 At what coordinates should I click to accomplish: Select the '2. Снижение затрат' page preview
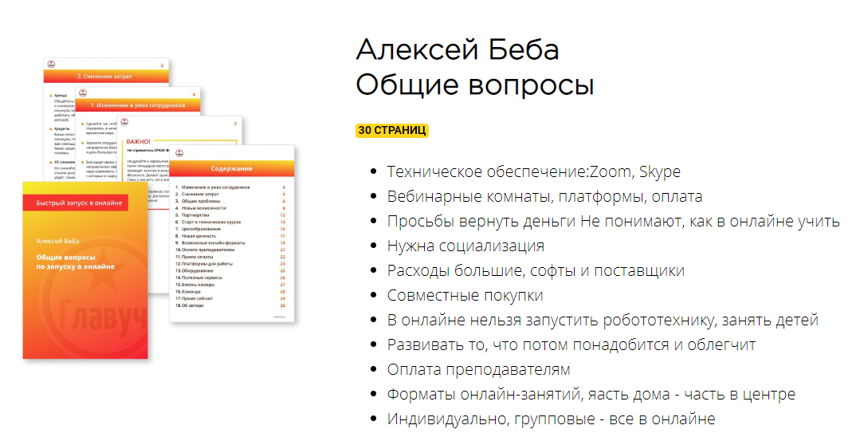click(x=104, y=77)
